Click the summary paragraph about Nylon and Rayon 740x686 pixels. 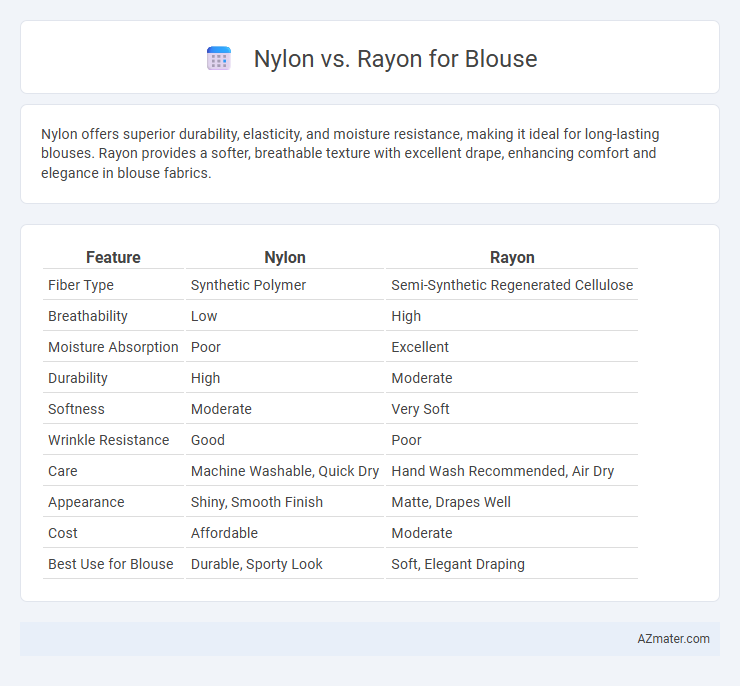click(x=350, y=153)
